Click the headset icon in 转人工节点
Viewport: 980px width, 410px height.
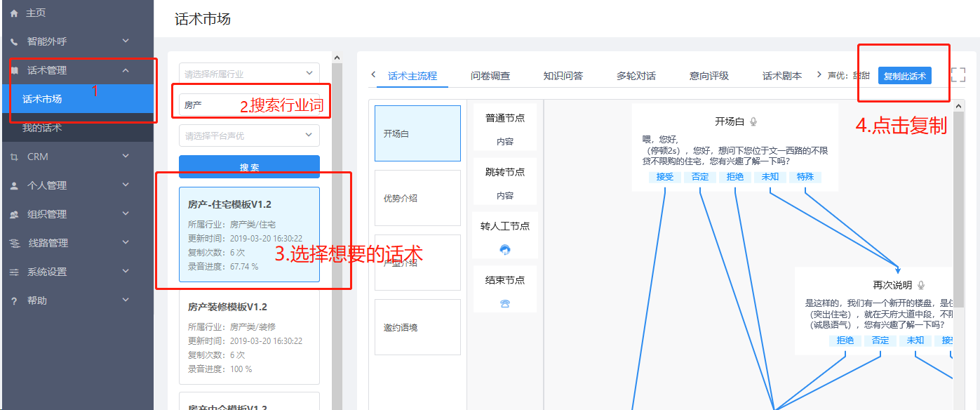[x=504, y=249]
